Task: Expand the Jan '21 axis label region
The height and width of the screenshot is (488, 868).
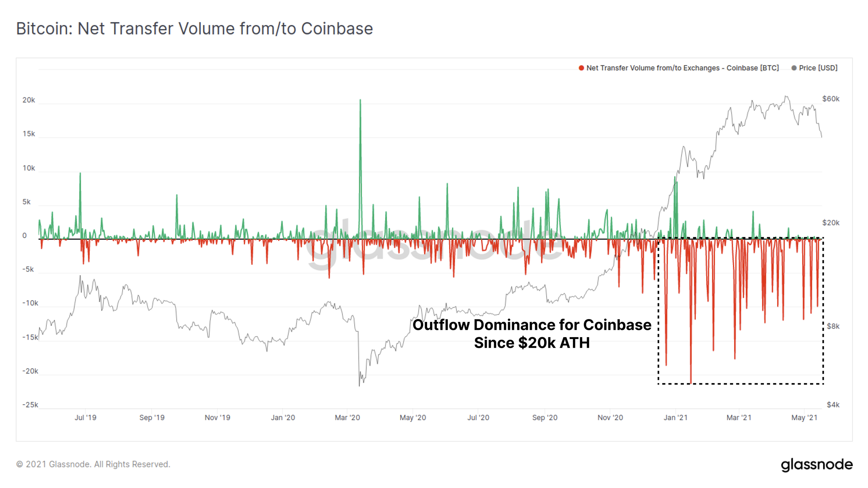Action: [x=675, y=417]
